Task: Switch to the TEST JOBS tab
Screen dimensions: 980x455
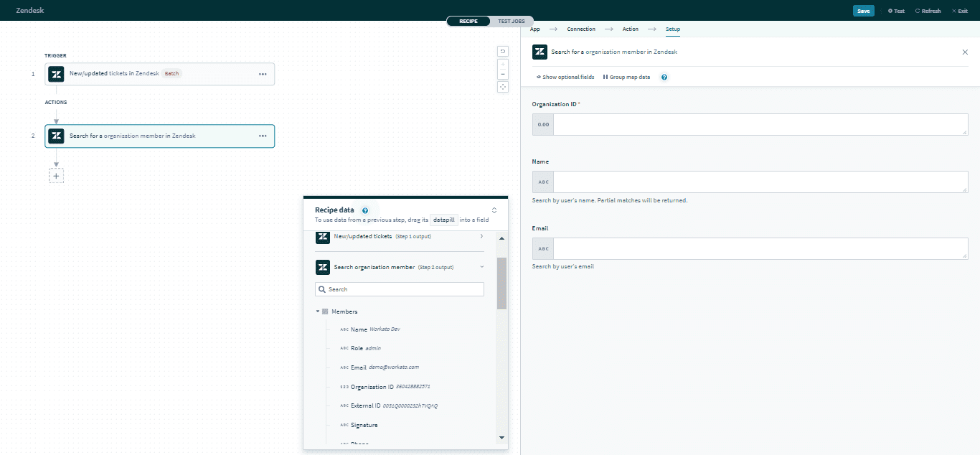Action: coord(511,21)
